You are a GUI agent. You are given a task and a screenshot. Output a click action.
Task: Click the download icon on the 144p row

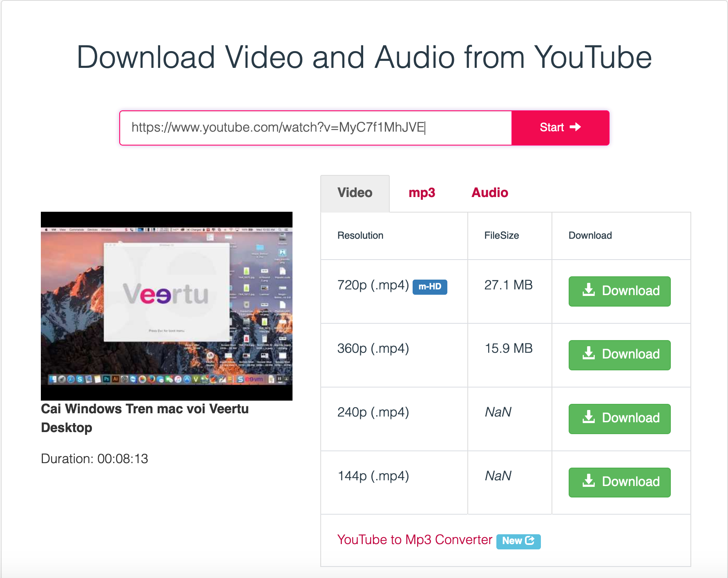(x=589, y=481)
